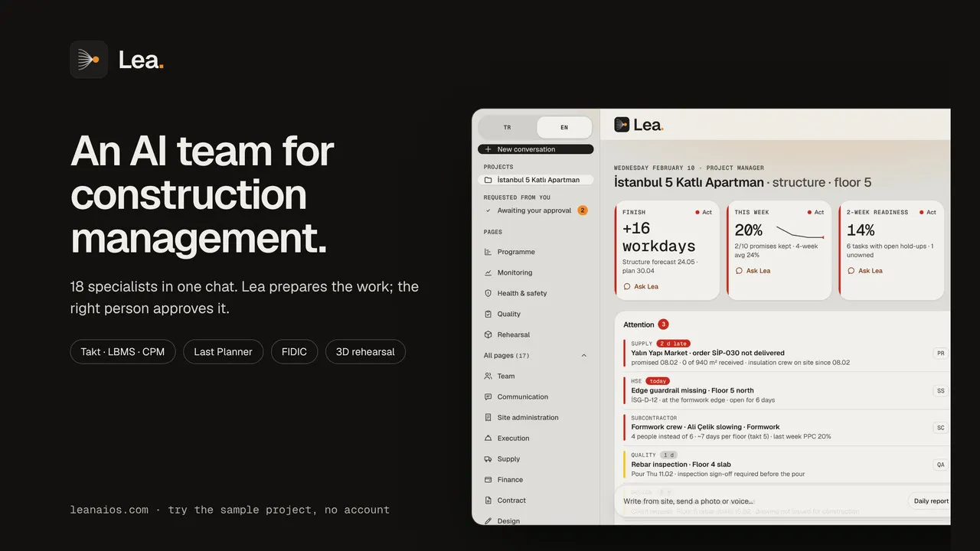Open the Team people icon
980x551 pixels.
[488, 376]
